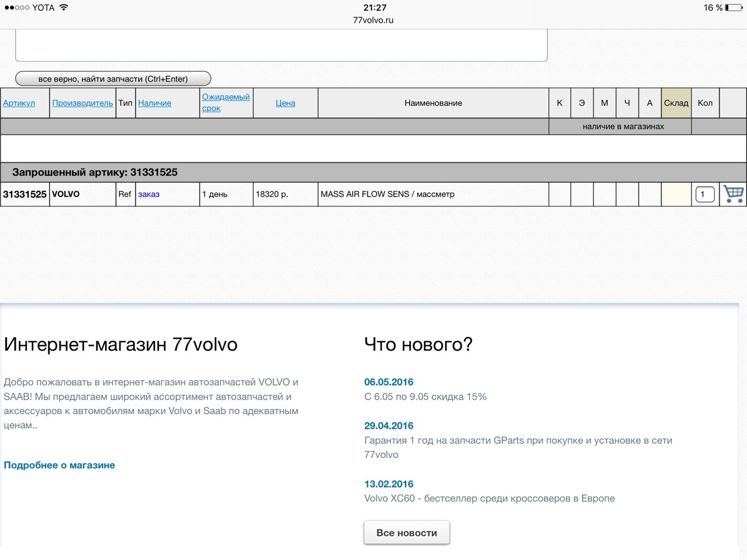Click the 'Э' store column header

(x=582, y=103)
